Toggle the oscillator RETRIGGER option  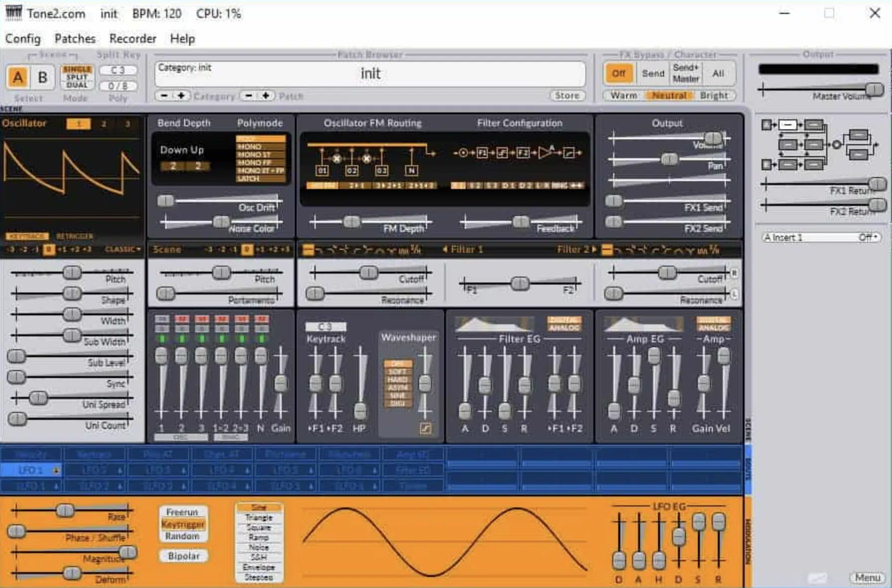(x=75, y=236)
